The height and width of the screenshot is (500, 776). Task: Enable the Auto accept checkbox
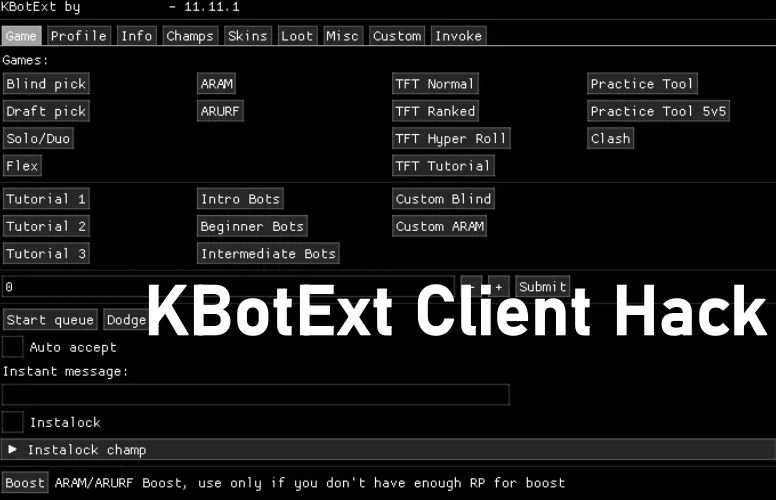click(12, 347)
